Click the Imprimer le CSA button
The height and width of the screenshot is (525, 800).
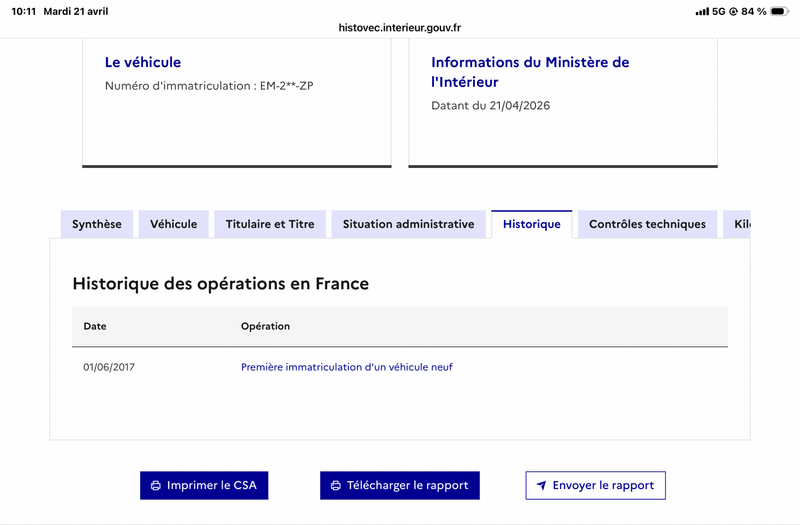(204, 485)
